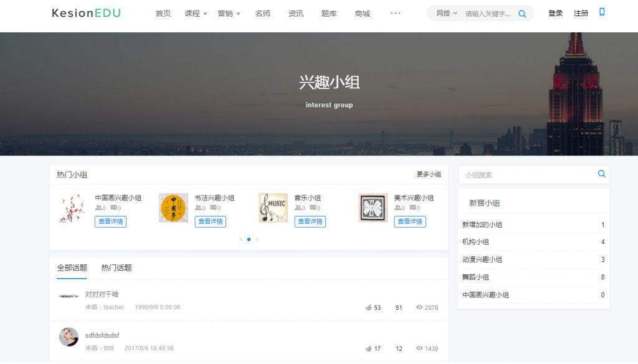Open the 网授 search type dropdown

pos(446,13)
